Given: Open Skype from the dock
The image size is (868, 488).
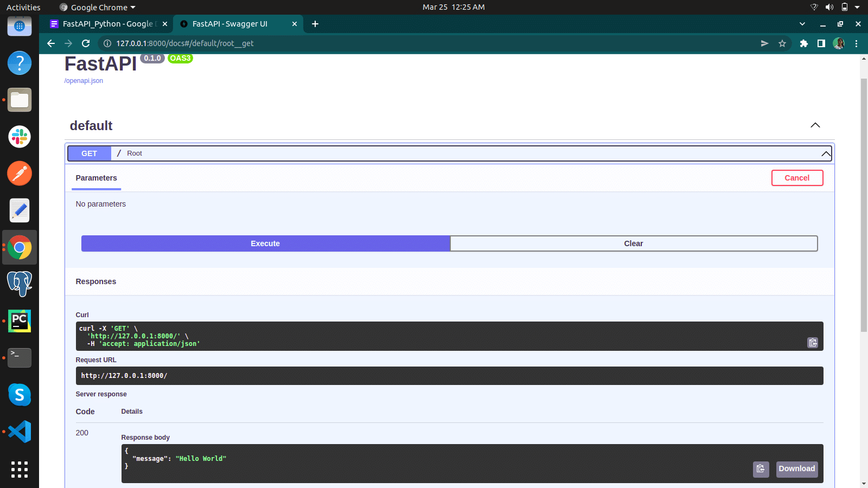Looking at the screenshot, I should point(20,395).
